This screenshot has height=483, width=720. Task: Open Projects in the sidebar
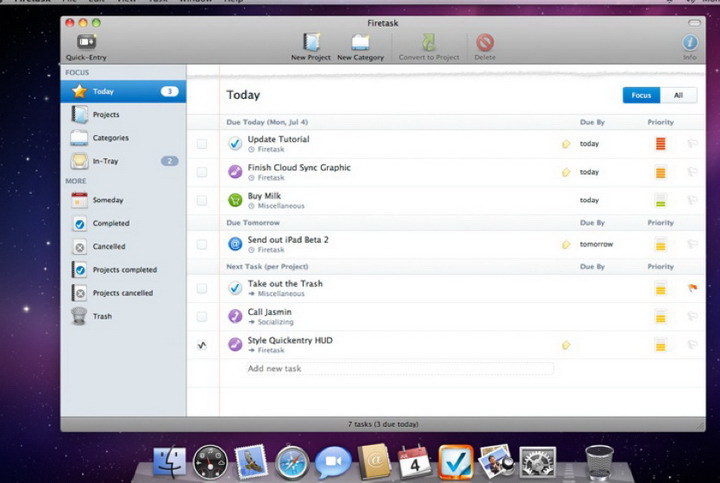tap(123, 114)
